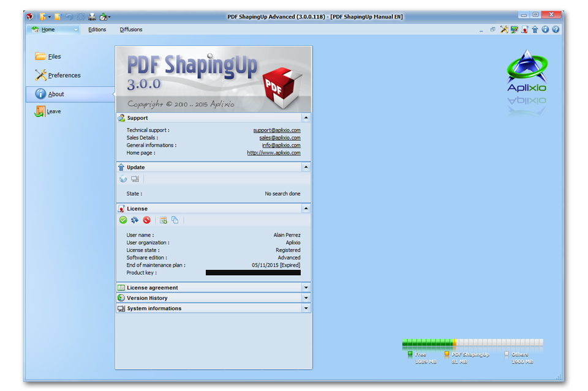Screen dimensions: 588x391
Task: Click the calendar with green plus license icon
Action: click(x=163, y=220)
